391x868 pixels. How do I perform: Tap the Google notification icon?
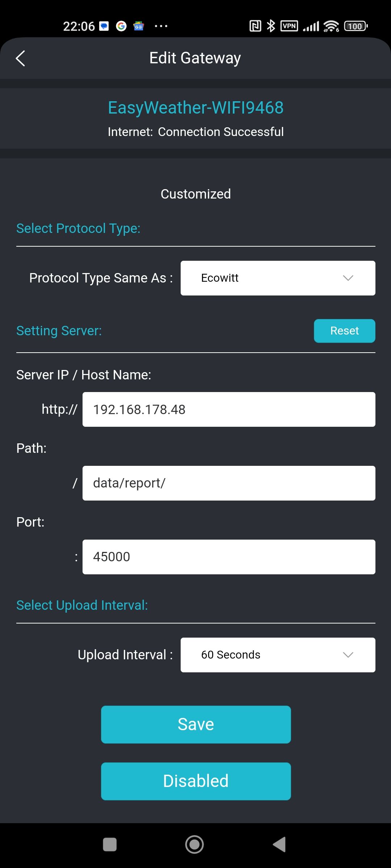pos(121,26)
